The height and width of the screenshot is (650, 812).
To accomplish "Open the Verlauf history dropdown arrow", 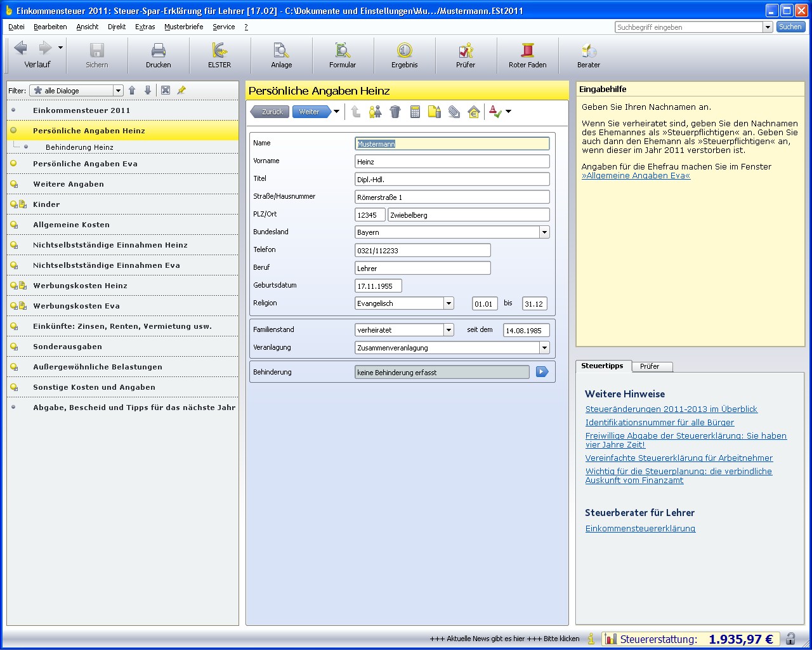I will [60, 48].
